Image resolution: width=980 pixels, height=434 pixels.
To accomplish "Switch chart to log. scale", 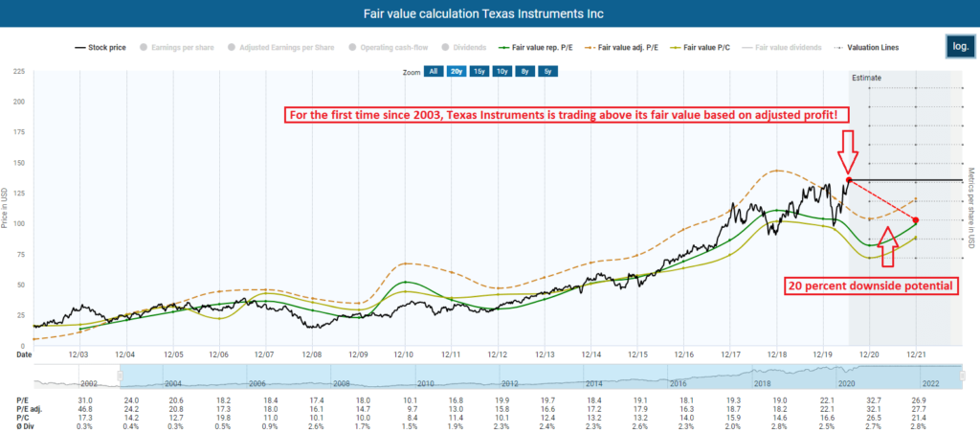I will pyautogui.click(x=961, y=47).
